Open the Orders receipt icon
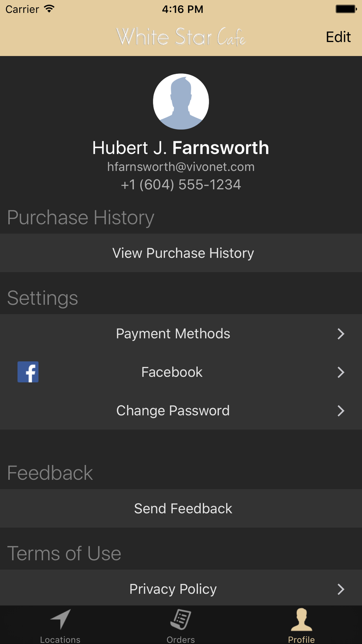The height and width of the screenshot is (644, 362). tap(181, 619)
